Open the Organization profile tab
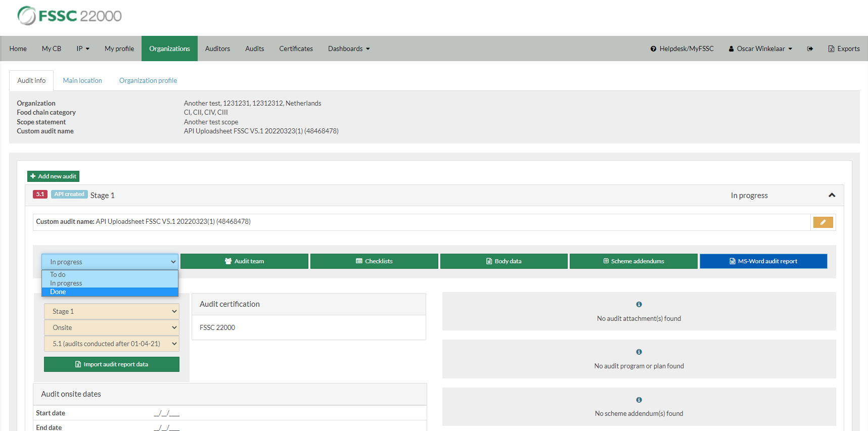Image resolution: width=868 pixels, height=431 pixels. click(148, 80)
